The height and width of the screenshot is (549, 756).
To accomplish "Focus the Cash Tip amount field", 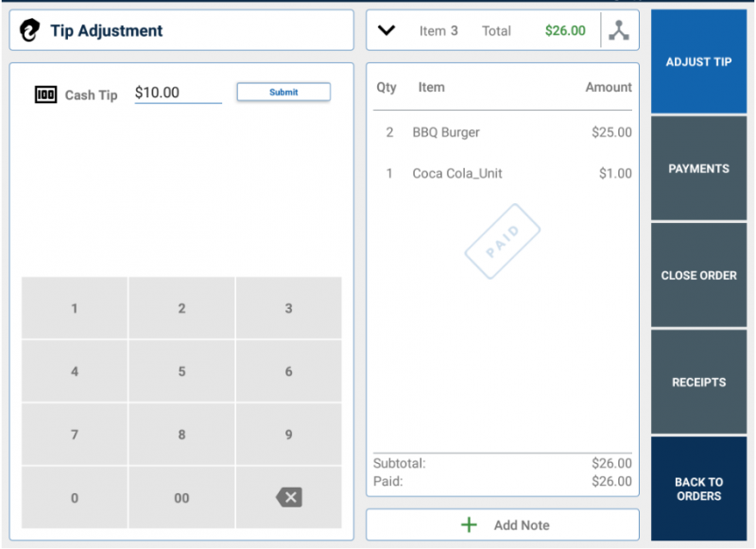I will click(178, 94).
